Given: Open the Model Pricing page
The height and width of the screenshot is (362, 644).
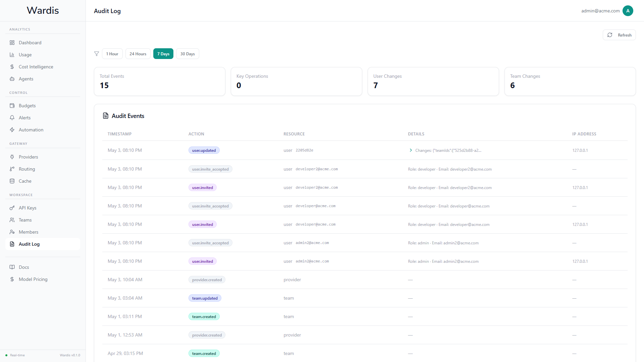Looking at the screenshot, I should click(43, 279).
